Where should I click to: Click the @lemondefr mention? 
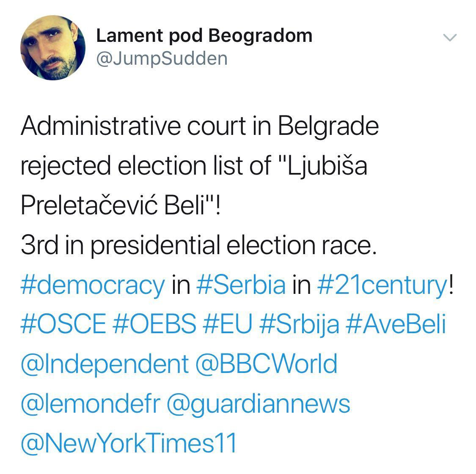click(90, 404)
